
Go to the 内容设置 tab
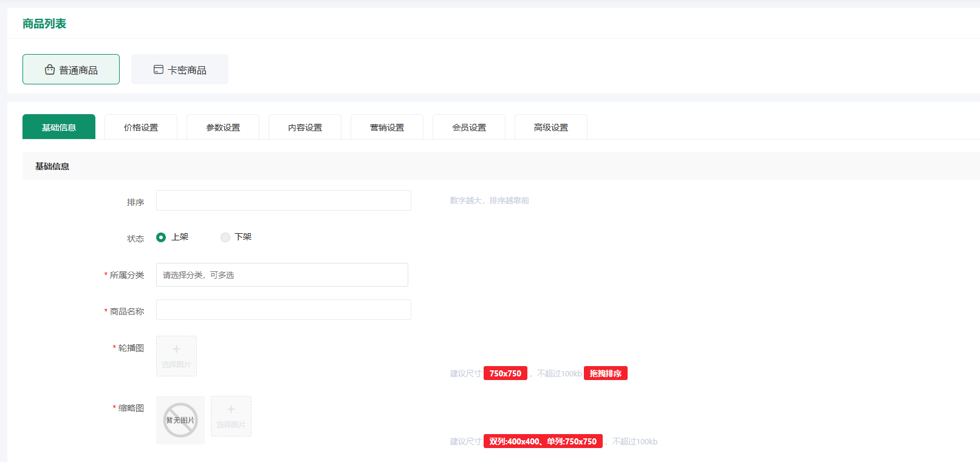(305, 127)
